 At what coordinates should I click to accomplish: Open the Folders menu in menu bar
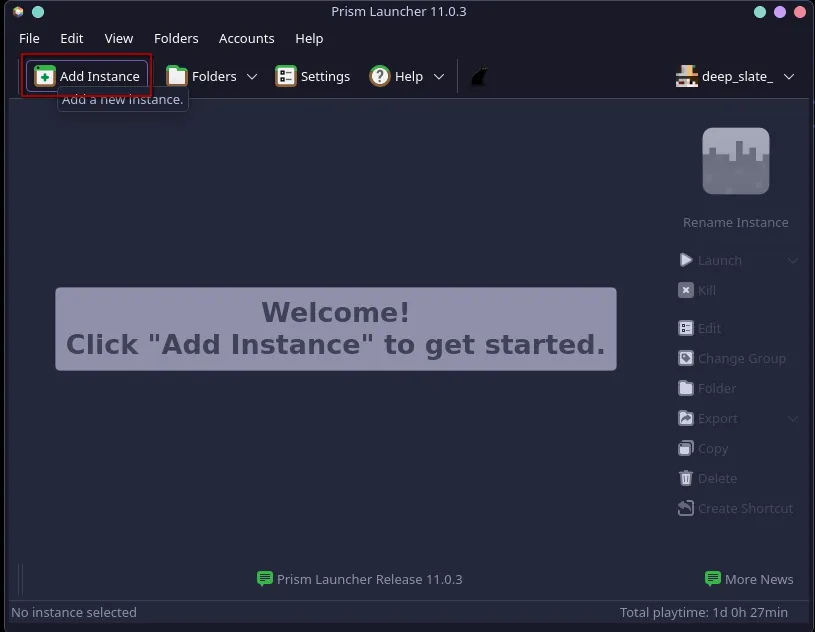[x=176, y=38]
